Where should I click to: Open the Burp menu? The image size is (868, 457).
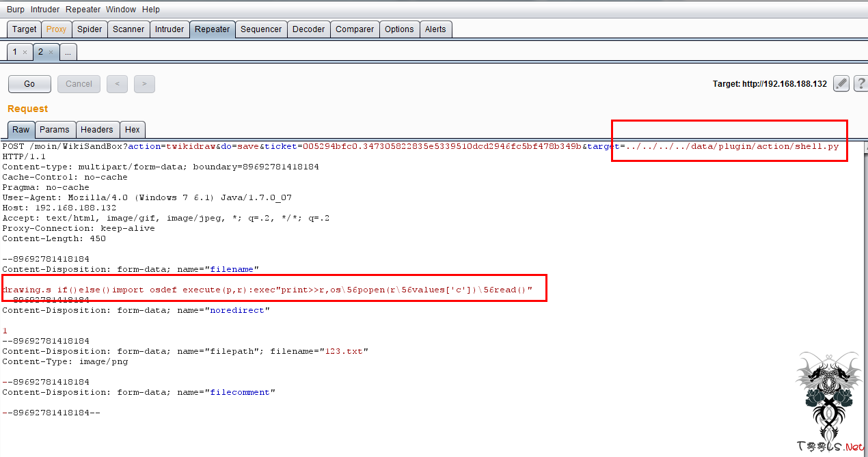(16, 10)
